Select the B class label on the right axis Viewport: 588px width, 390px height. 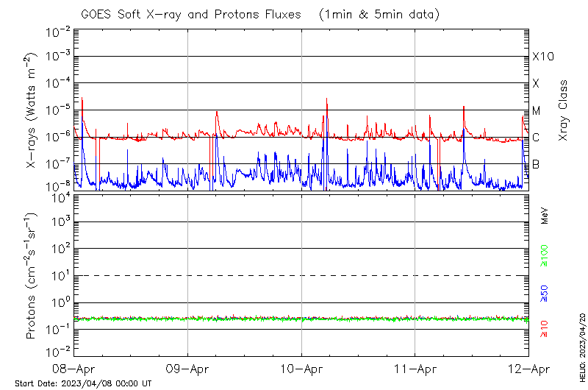pos(536,164)
